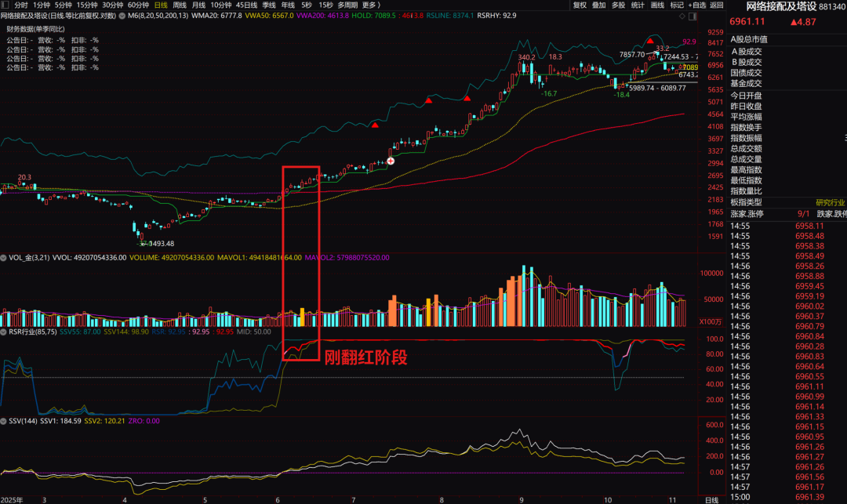Switch to 10分钟 period
The width and height of the screenshot is (847, 504).
click(221, 5)
